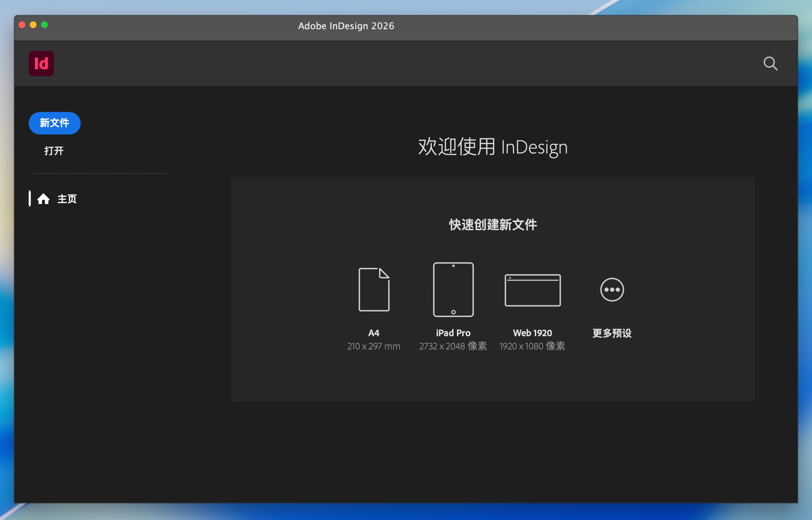Click the 210 x 297 mm size text
The image size is (812, 520).
[x=374, y=346]
